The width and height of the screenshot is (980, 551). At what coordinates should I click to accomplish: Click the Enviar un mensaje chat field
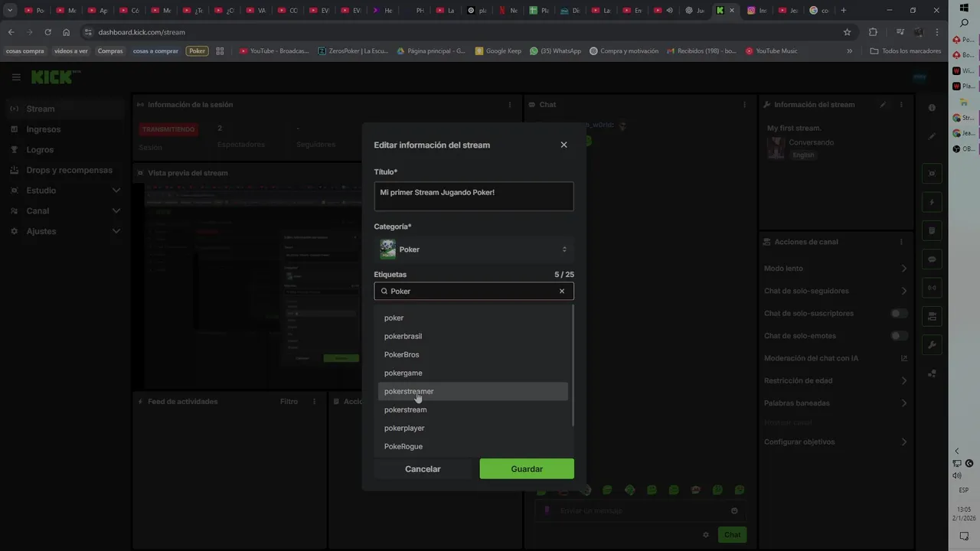click(640, 510)
